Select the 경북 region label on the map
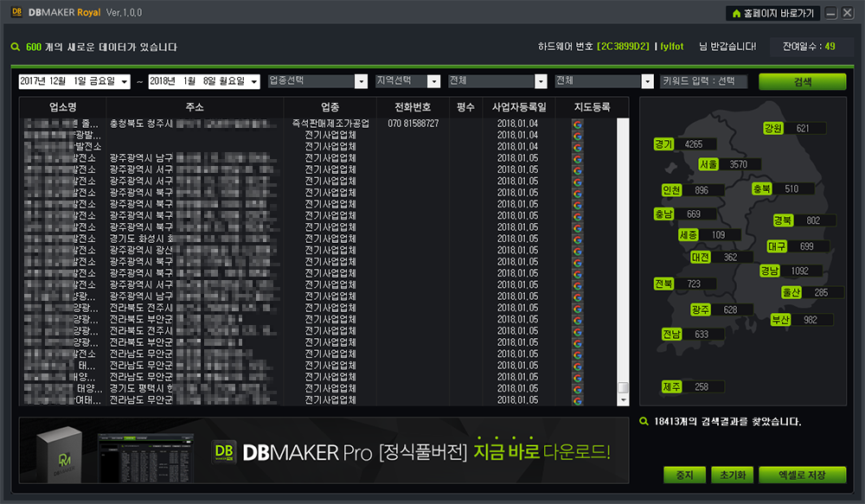 (x=783, y=220)
